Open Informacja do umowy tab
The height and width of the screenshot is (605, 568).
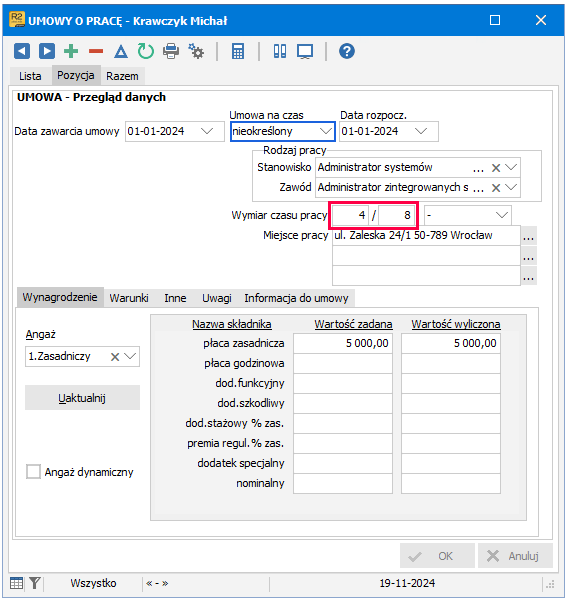point(296,298)
